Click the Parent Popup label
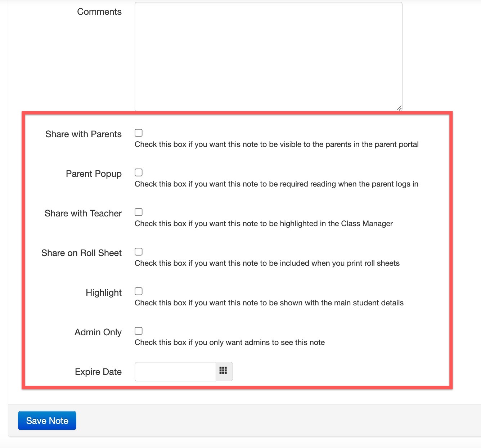This screenshot has width=481, height=448. click(94, 174)
